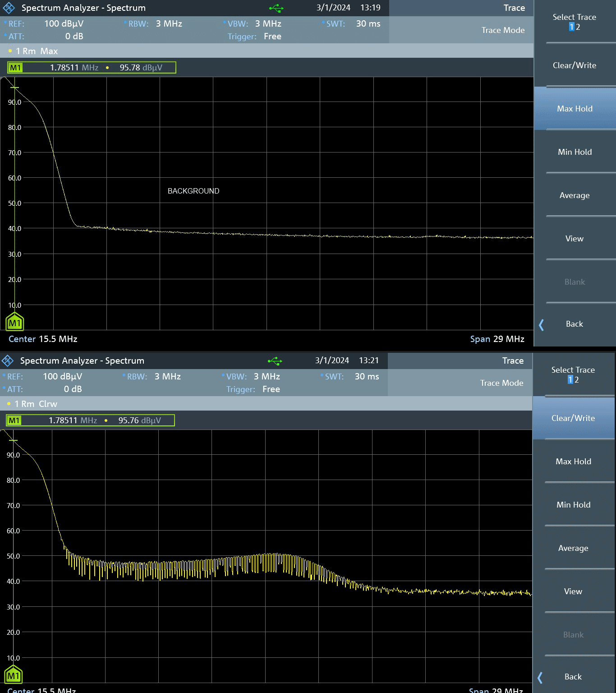Click the R&S logo icon in top analyzer

[x=9, y=8]
